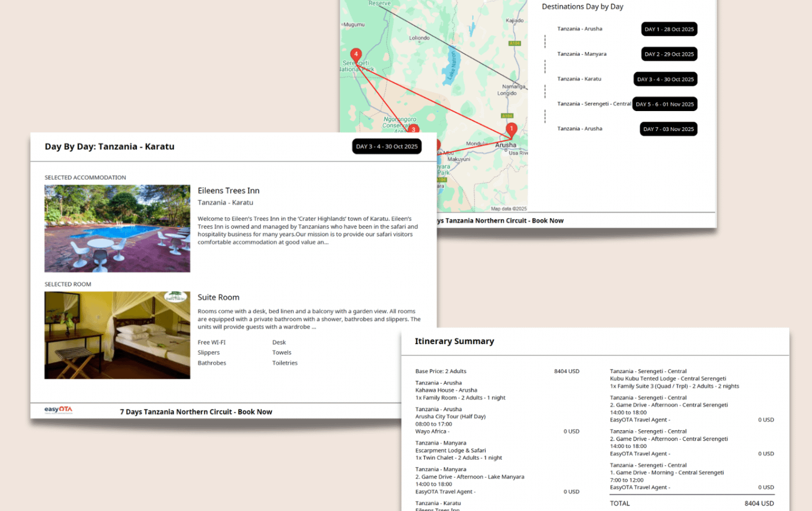
Task: Click the 'Map data ©2025' attribution
Action: pos(509,209)
